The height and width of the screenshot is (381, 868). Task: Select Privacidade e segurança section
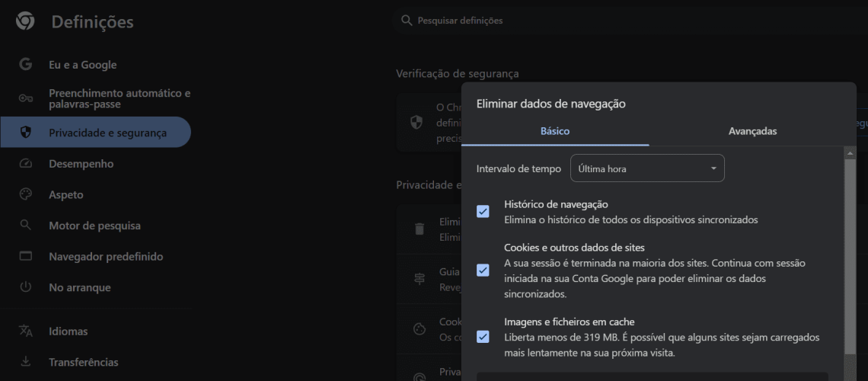(96, 133)
